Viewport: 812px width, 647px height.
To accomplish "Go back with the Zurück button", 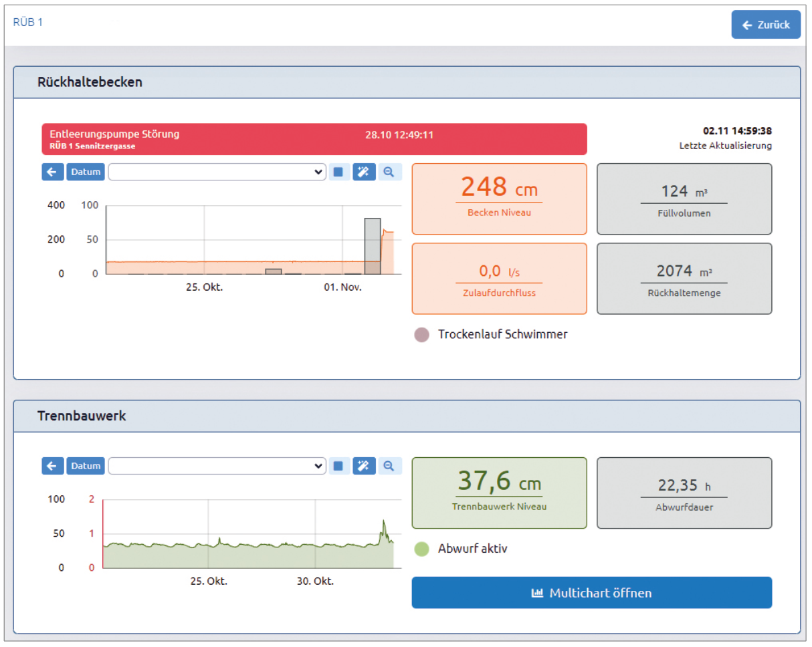I will click(766, 25).
